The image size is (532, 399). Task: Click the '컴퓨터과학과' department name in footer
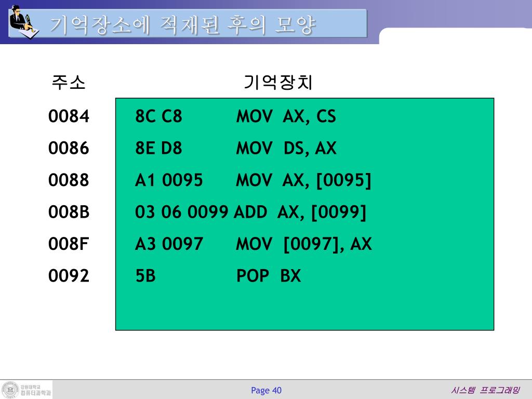tap(36, 393)
